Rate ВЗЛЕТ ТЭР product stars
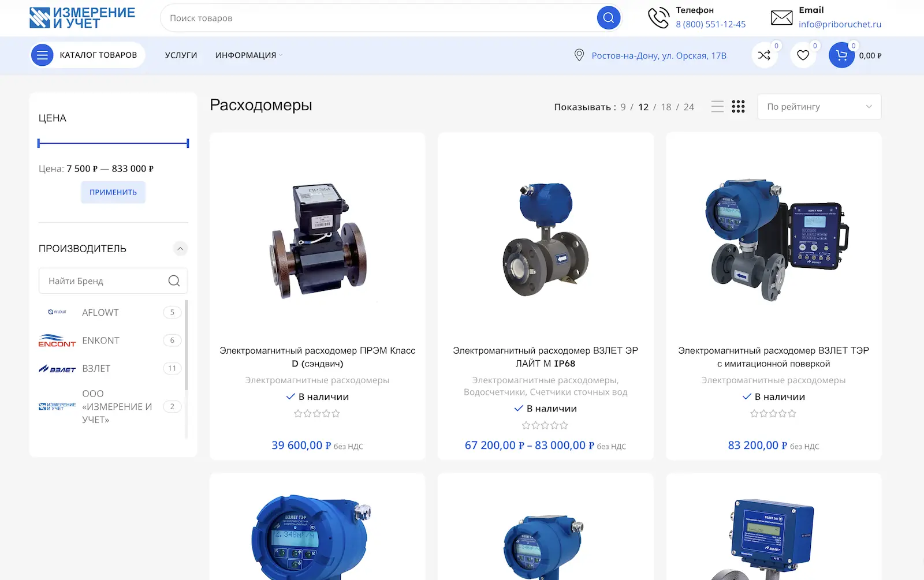The height and width of the screenshot is (580, 924). pos(773,414)
